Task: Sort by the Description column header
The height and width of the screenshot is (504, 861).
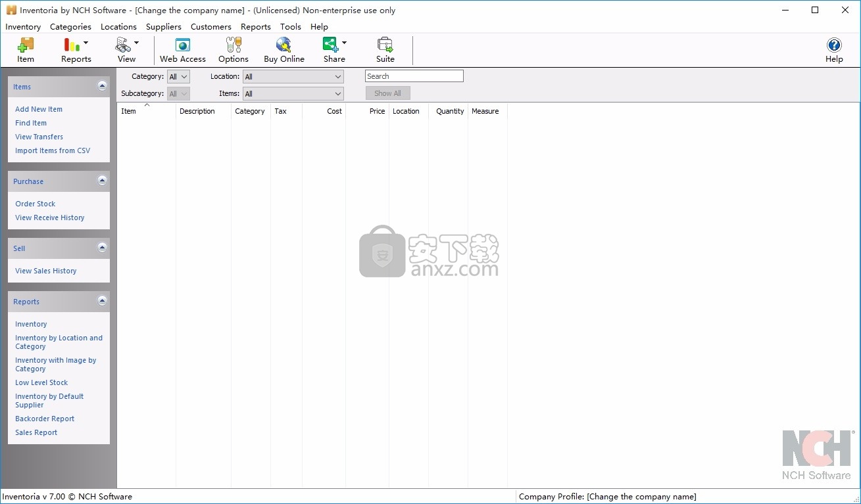Action: pos(203,111)
